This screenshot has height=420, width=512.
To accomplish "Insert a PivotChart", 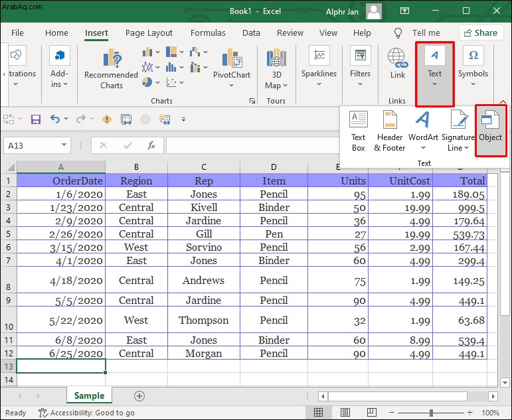I will click(232, 68).
